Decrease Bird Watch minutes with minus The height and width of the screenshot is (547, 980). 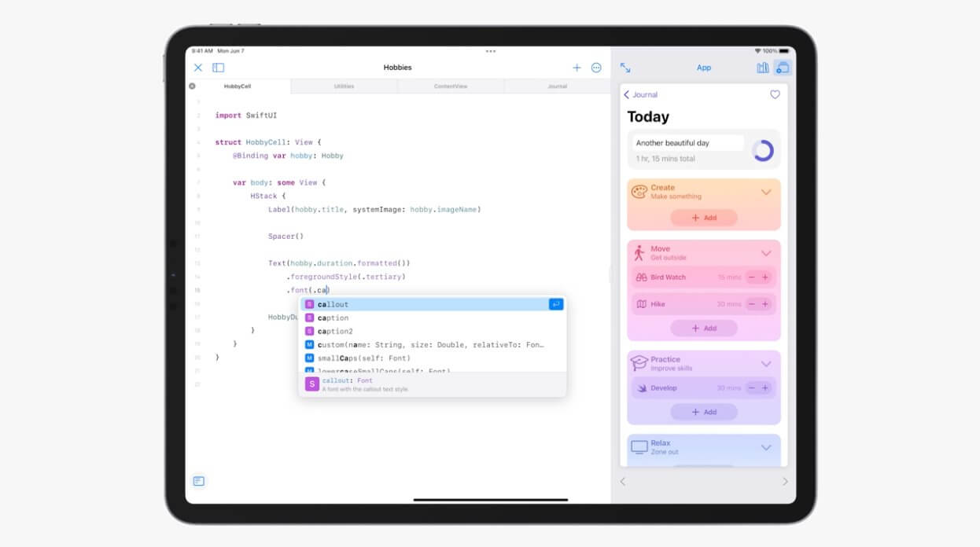pyautogui.click(x=752, y=277)
